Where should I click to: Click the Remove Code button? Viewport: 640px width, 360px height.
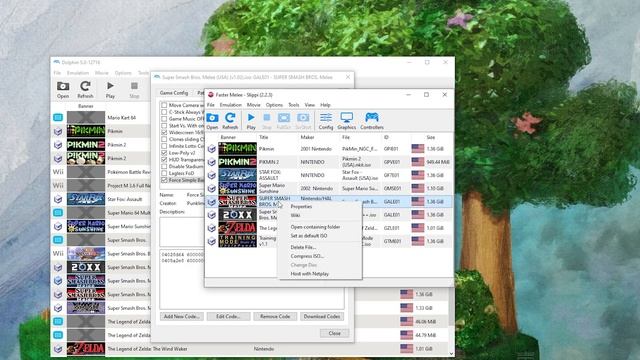click(x=275, y=316)
